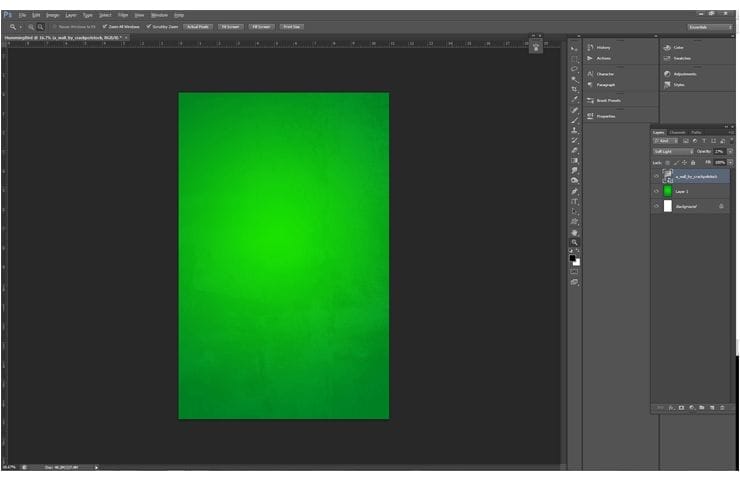
Task: Select the Eraser tool
Action: tap(574, 150)
